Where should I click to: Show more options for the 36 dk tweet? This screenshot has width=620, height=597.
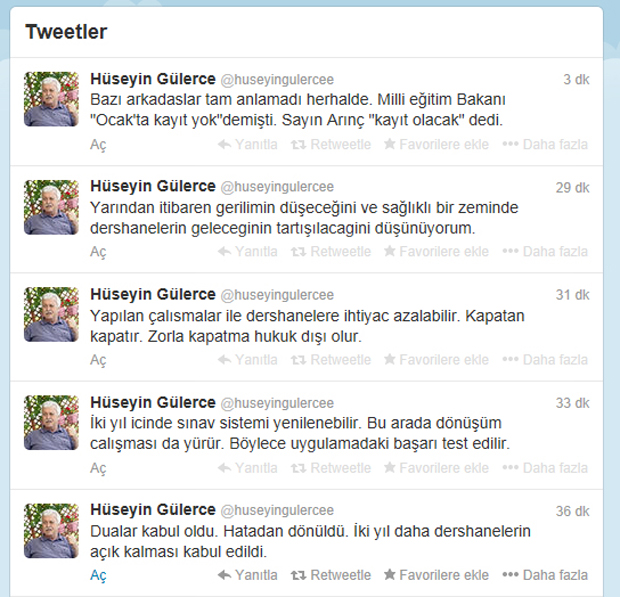[545, 575]
